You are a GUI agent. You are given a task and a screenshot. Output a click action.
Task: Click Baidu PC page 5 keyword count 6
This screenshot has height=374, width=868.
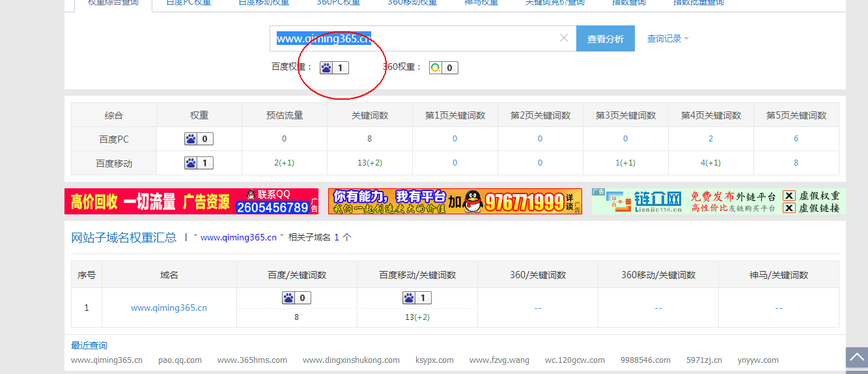tap(796, 139)
